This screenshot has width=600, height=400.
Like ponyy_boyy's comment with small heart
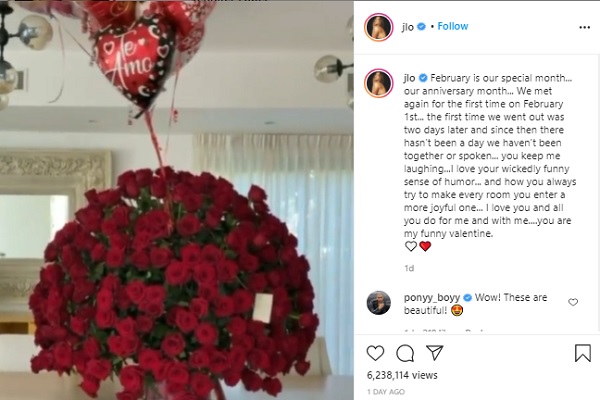(573, 302)
